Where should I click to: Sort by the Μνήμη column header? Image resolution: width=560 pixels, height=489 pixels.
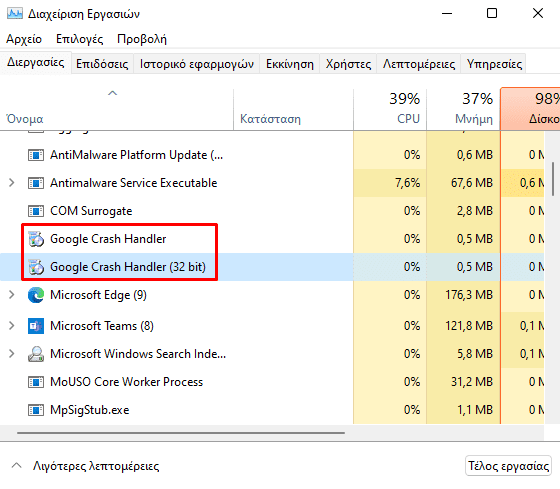[463, 109]
